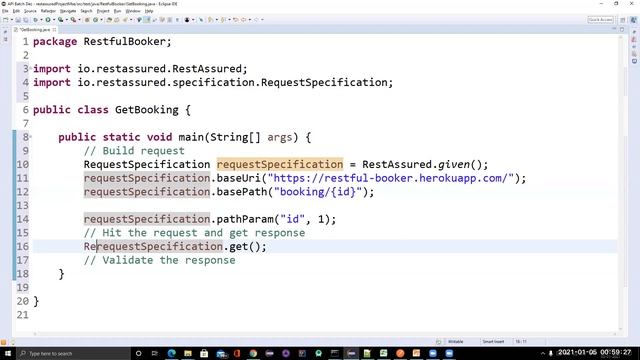Open Microsoft Edge from the taskbar
Image resolution: width=640 pixels, height=360 pixels.
171,353
